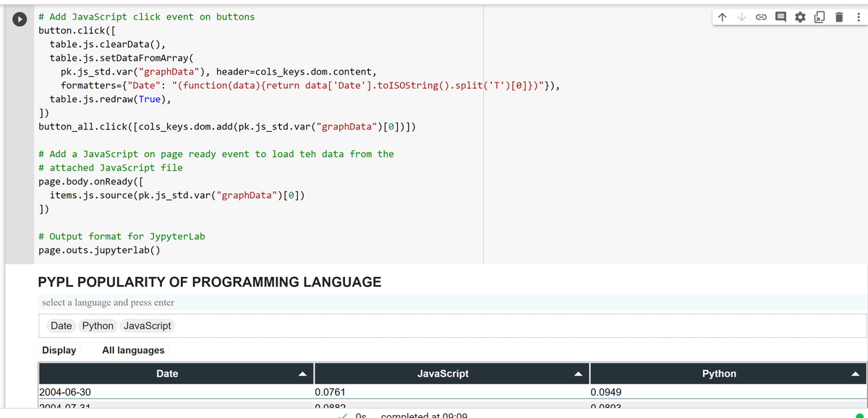
Task: Select the Python tag chip
Action: [98, 325]
